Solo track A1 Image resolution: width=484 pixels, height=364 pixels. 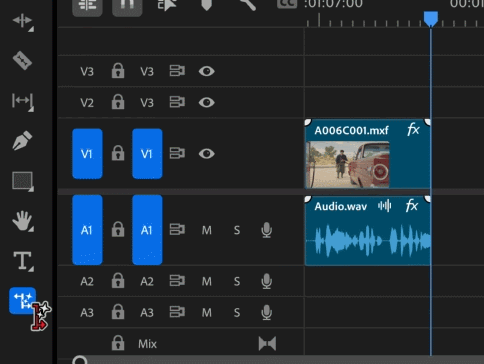coord(237,230)
